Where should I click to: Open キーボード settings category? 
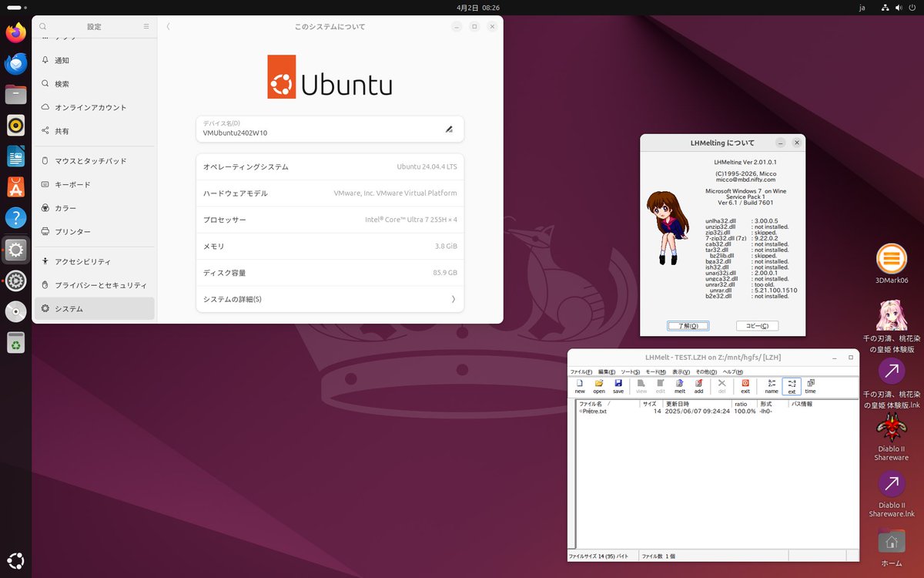pos(95,185)
